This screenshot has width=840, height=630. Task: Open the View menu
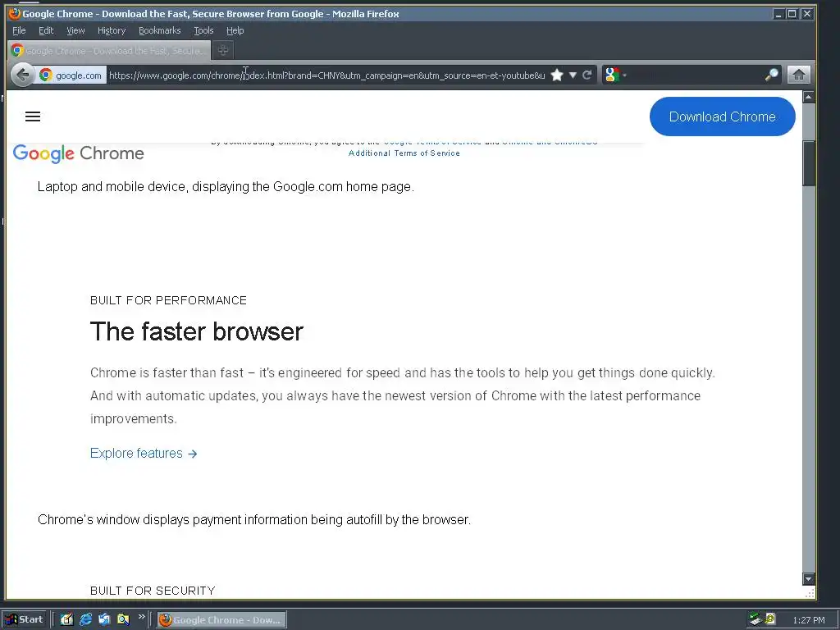[75, 30]
